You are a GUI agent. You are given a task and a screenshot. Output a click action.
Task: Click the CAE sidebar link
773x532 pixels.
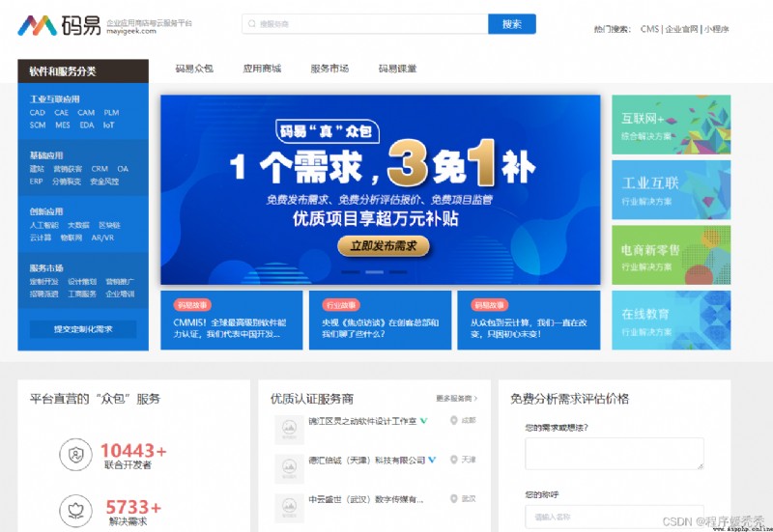click(61, 113)
